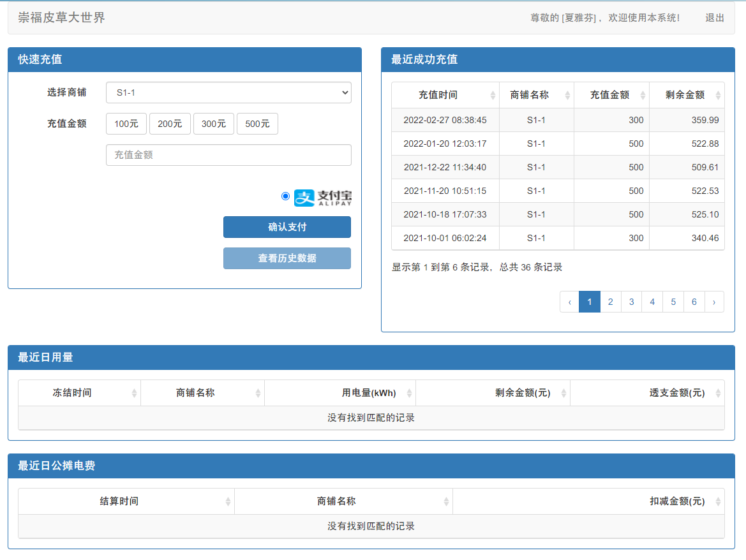Click the 充值金额 amount input field
The width and height of the screenshot is (746, 560).
tap(228, 155)
